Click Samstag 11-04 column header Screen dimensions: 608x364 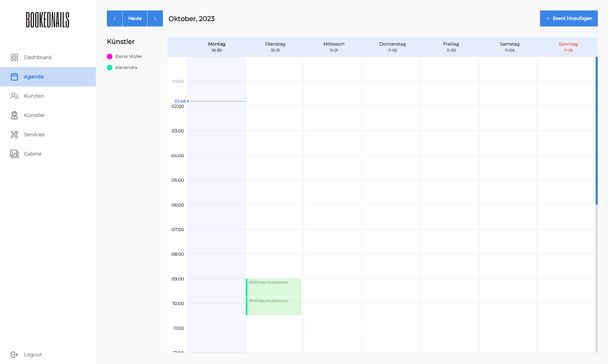(x=509, y=47)
